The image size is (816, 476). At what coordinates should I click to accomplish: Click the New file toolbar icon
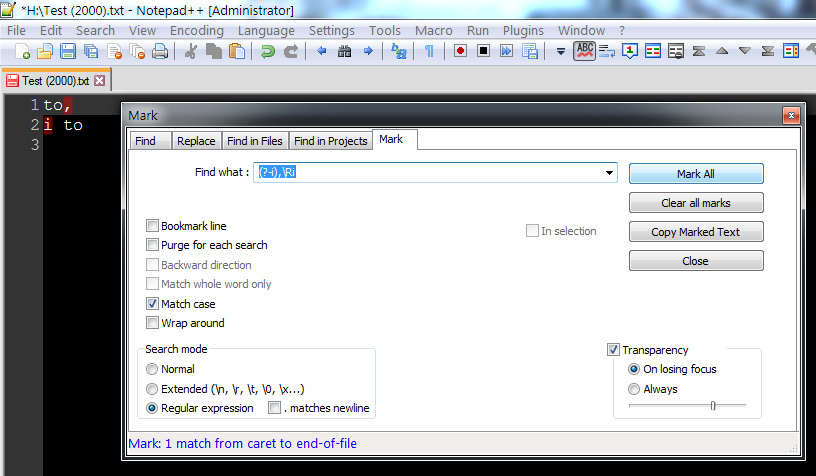[x=22, y=51]
